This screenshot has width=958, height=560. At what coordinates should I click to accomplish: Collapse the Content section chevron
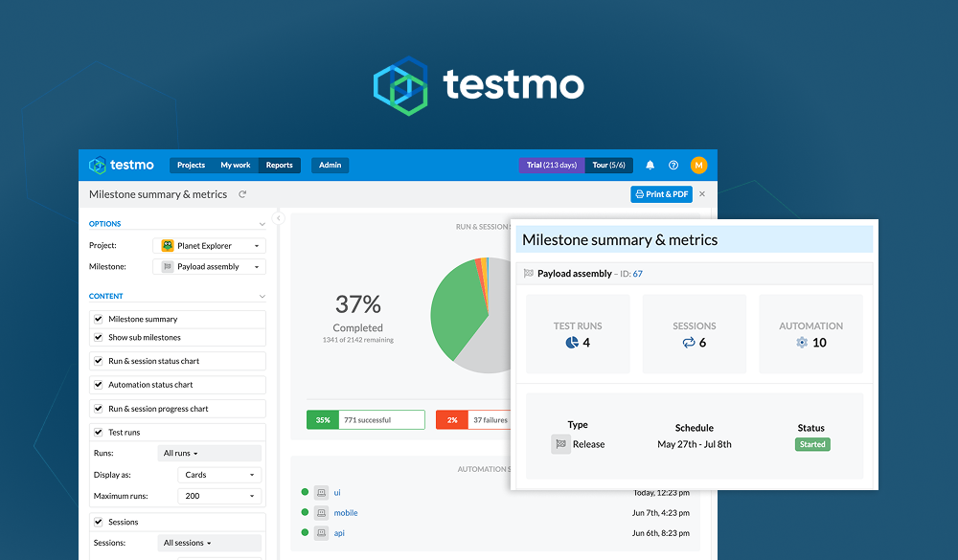pos(262,296)
